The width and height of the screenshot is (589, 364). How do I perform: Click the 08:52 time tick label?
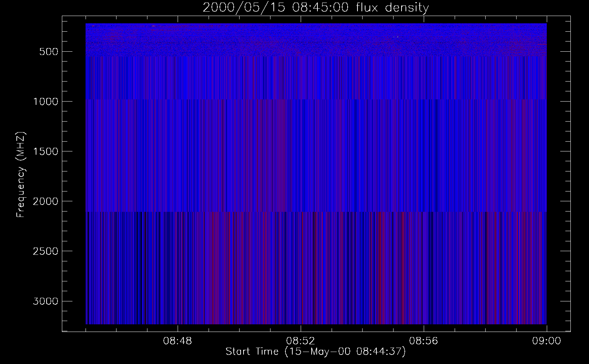(x=301, y=341)
